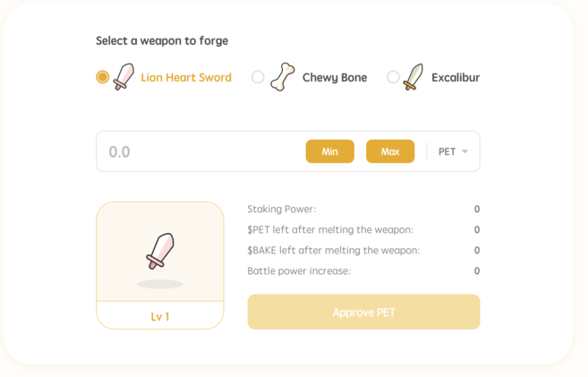The image size is (588, 377).
Task: Expand the PET token dropdown arrow
Action: [464, 152]
